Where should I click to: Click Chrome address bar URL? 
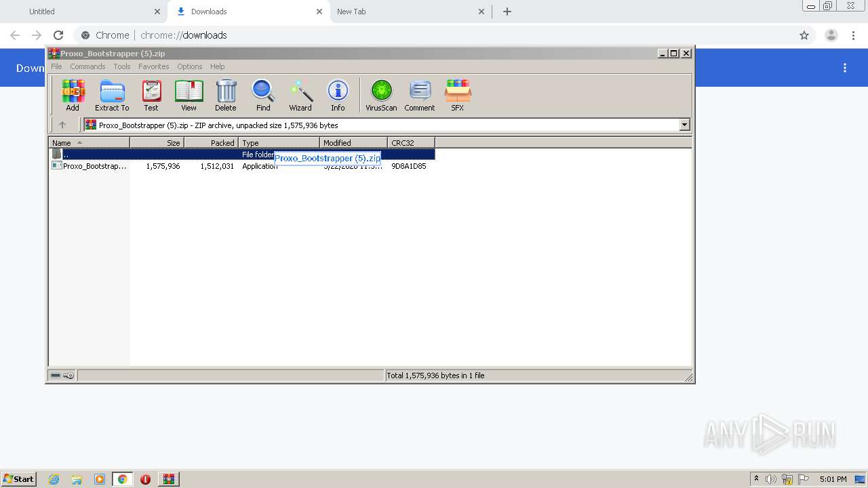pyautogui.click(x=183, y=35)
